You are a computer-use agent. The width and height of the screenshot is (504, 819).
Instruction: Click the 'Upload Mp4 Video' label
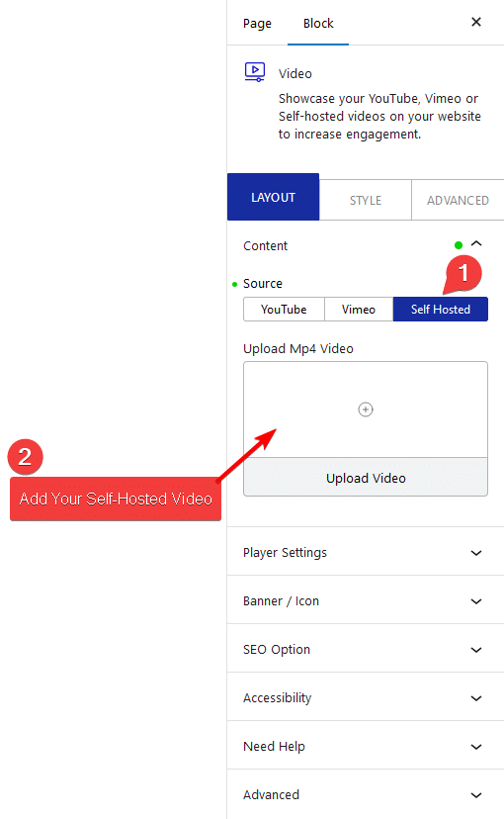(x=297, y=348)
